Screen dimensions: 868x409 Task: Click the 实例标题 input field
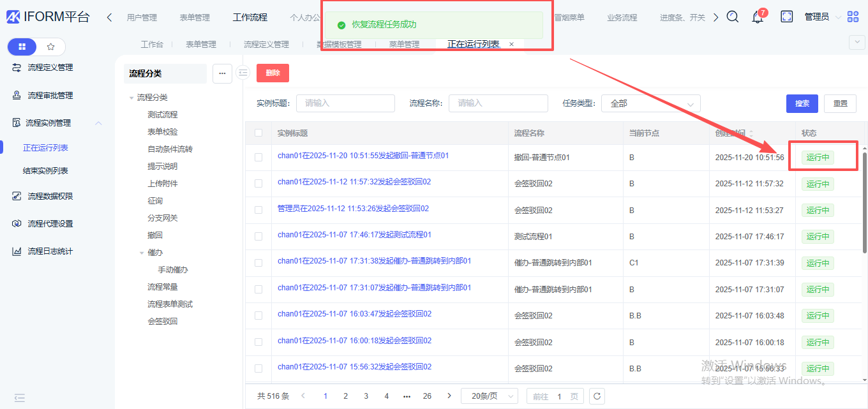(x=345, y=103)
